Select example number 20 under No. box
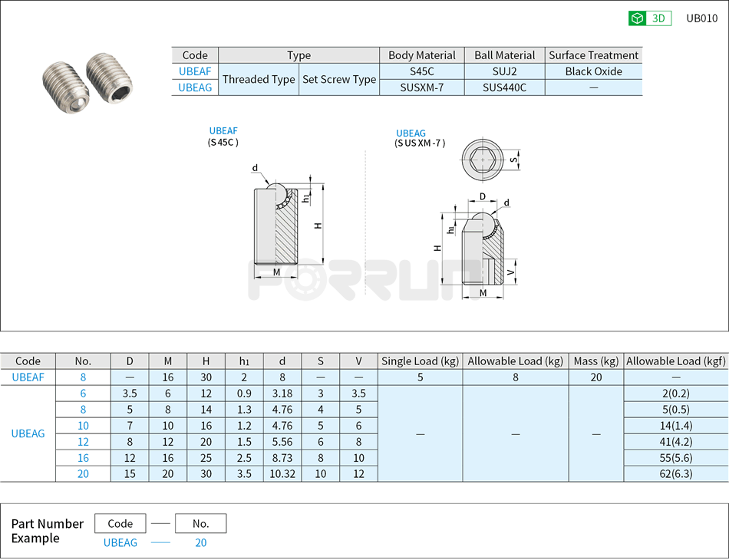This screenshot has width=729, height=560. pyautogui.click(x=201, y=543)
